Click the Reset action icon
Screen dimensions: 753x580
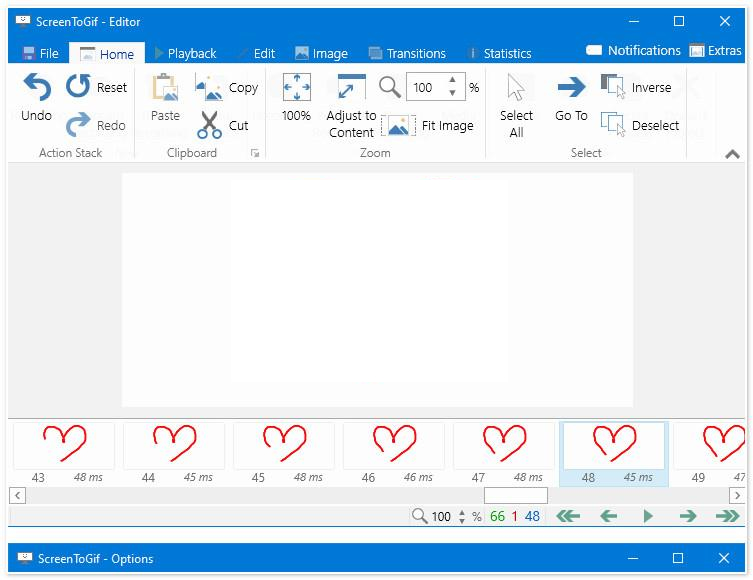78,86
